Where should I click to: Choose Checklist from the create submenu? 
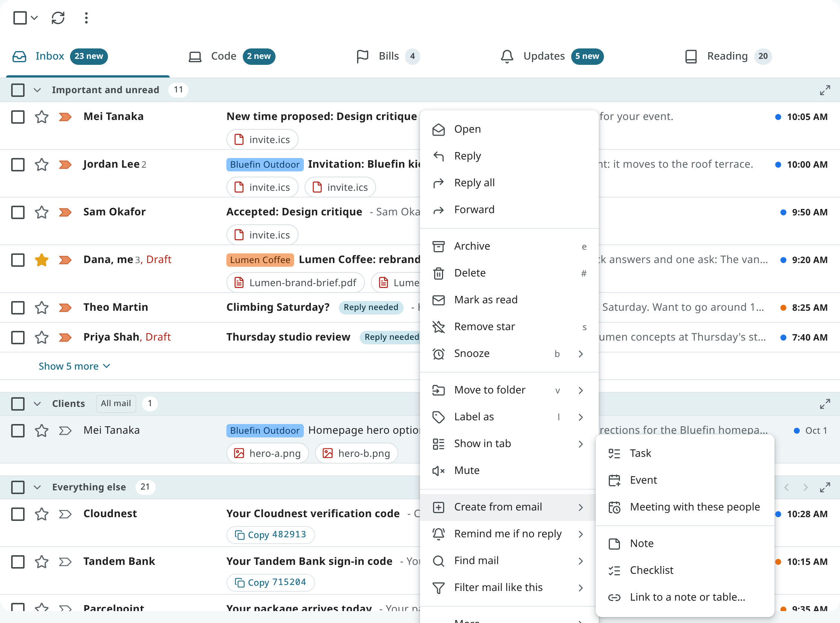(x=685, y=570)
